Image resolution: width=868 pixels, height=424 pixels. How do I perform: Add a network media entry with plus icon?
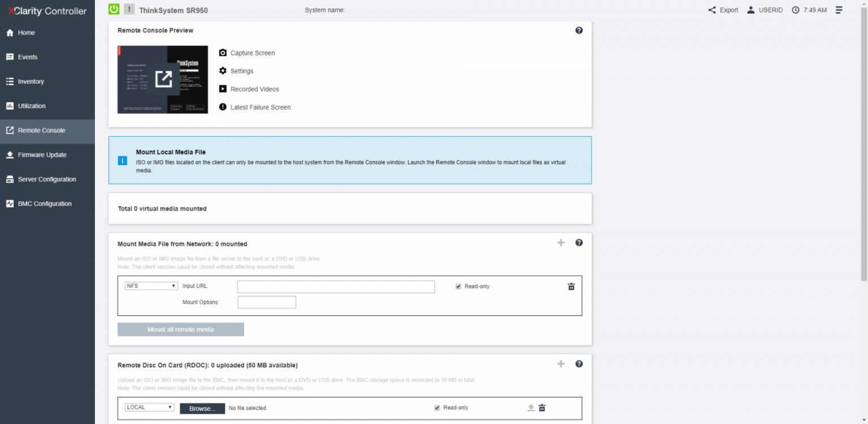click(561, 243)
